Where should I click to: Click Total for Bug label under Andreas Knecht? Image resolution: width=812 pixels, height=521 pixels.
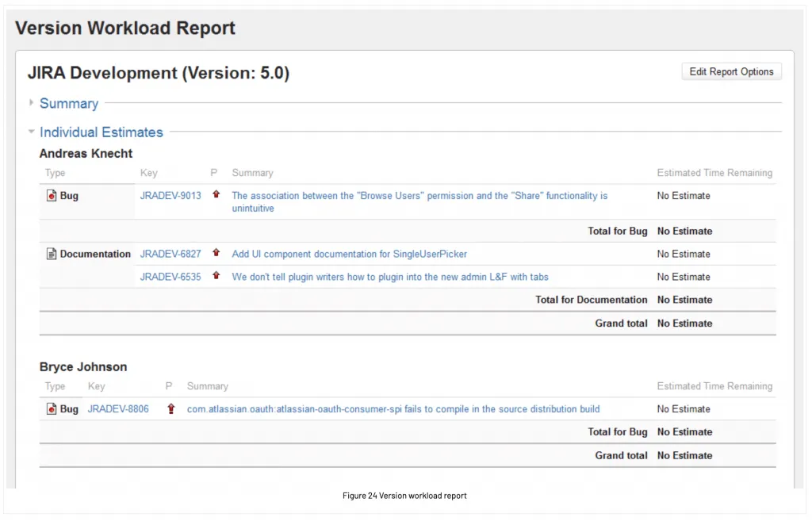(617, 231)
